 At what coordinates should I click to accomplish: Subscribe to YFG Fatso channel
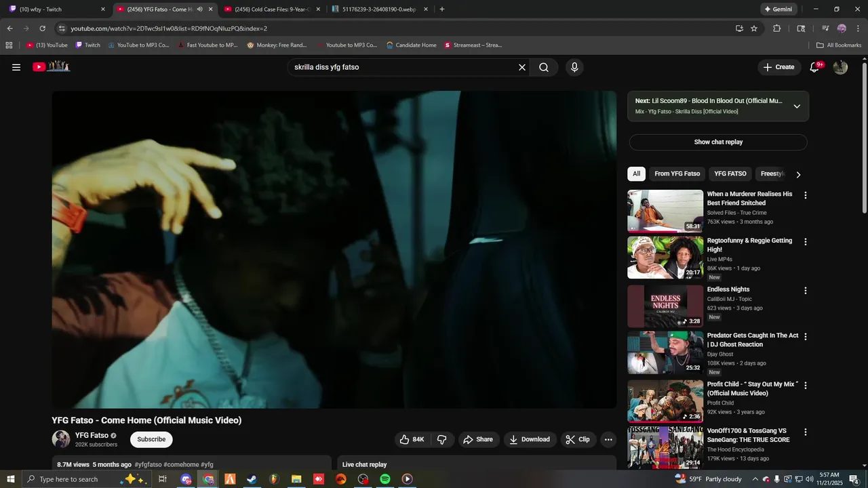click(x=151, y=439)
